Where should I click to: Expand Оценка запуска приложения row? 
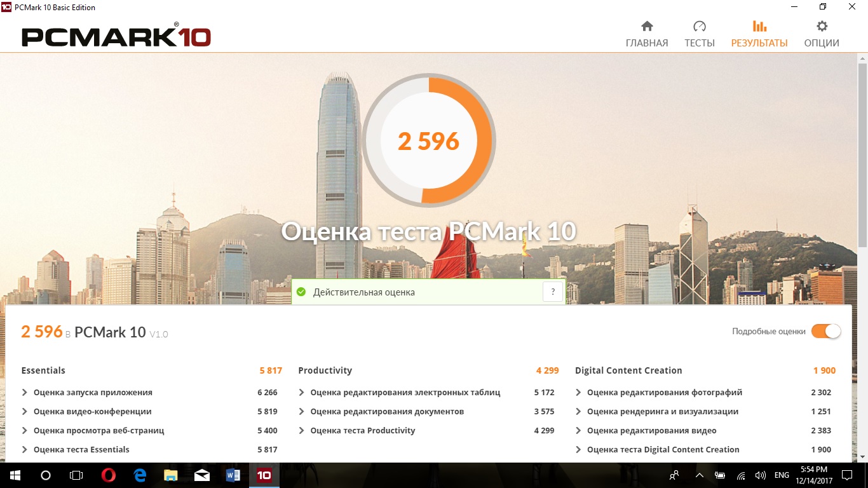point(149,392)
